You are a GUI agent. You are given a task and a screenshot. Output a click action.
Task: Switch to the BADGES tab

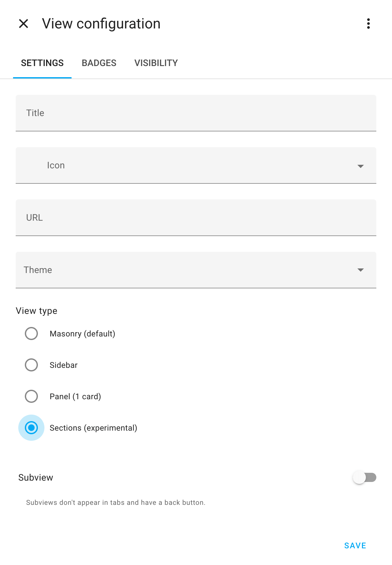pos(99,63)
